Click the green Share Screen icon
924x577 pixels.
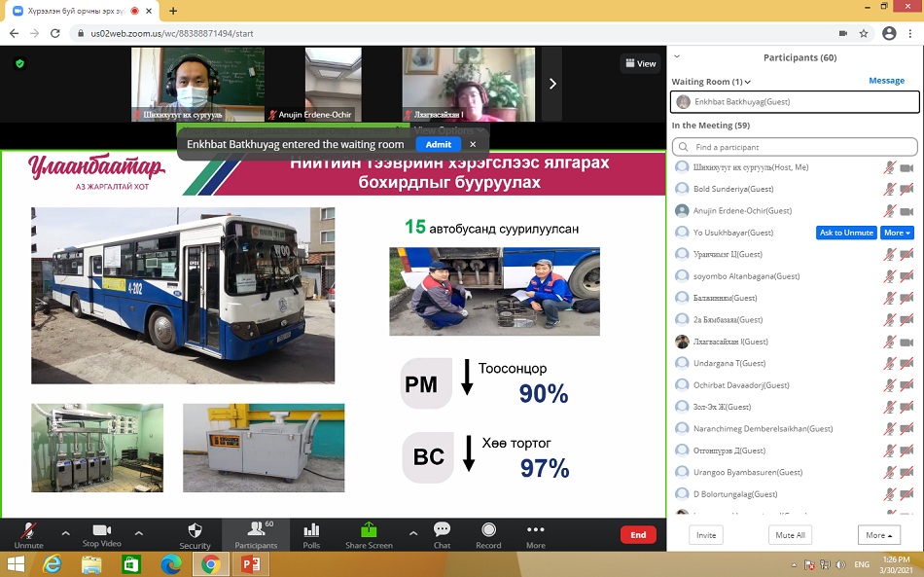(369, 530)
